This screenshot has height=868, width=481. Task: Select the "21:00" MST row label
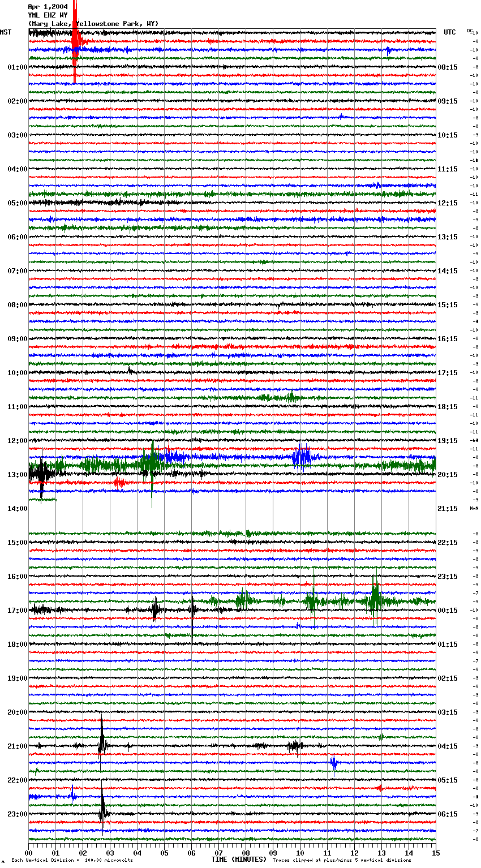click(x=18, y=746)
